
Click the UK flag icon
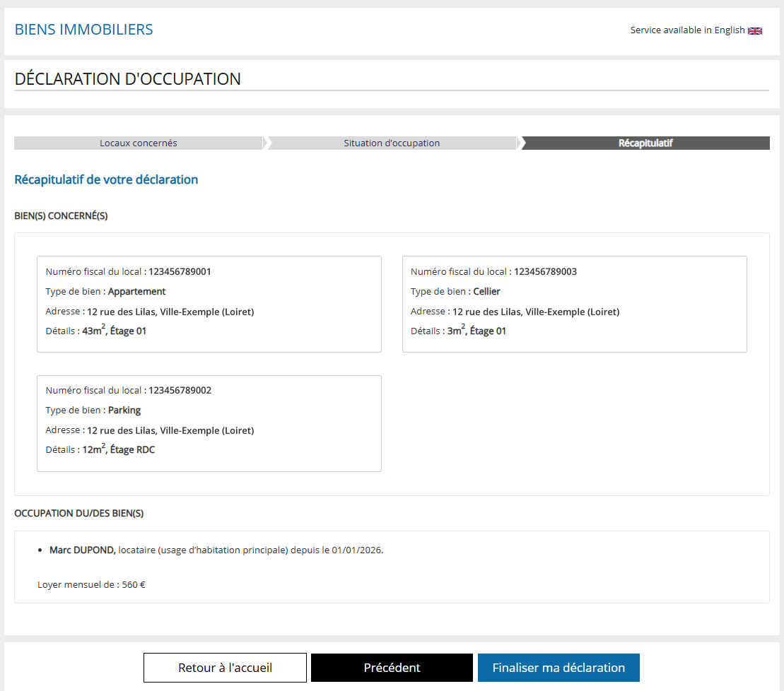click(754, 31)
